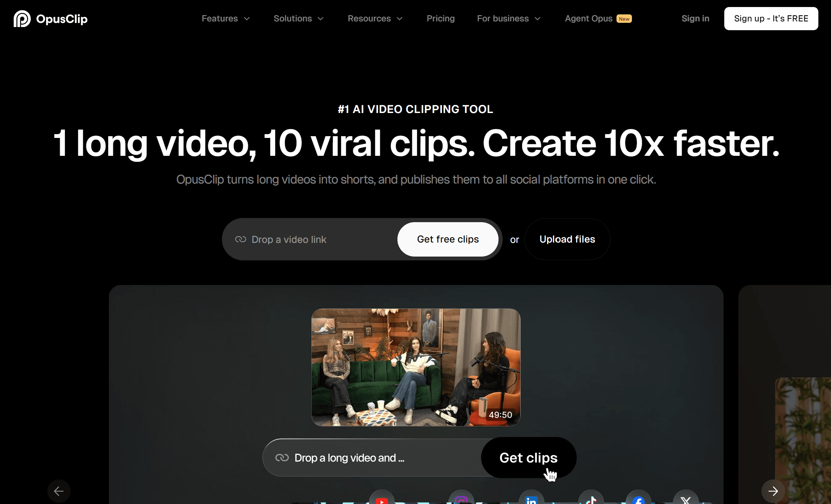Open the Pricing page
Screen dimensions: 831x504
click(441, 19)
